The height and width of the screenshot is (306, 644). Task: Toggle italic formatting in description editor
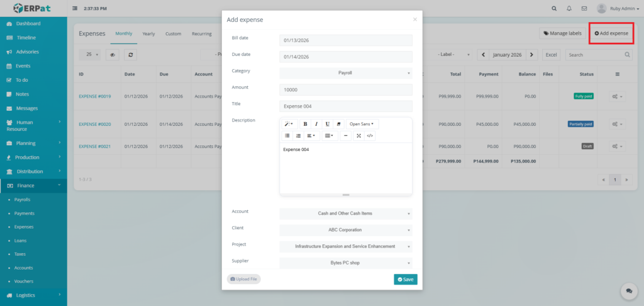pos(316,124)
